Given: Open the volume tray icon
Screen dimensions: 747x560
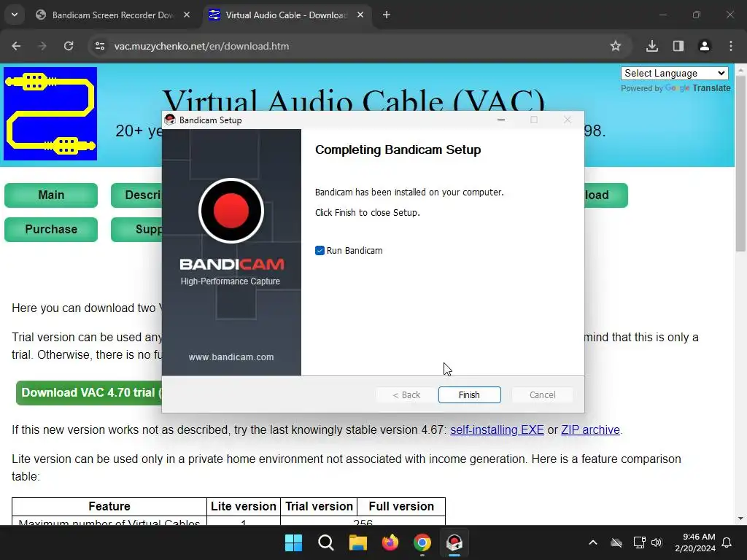Looking at the screenshot, I should click(x=657, y=542).
